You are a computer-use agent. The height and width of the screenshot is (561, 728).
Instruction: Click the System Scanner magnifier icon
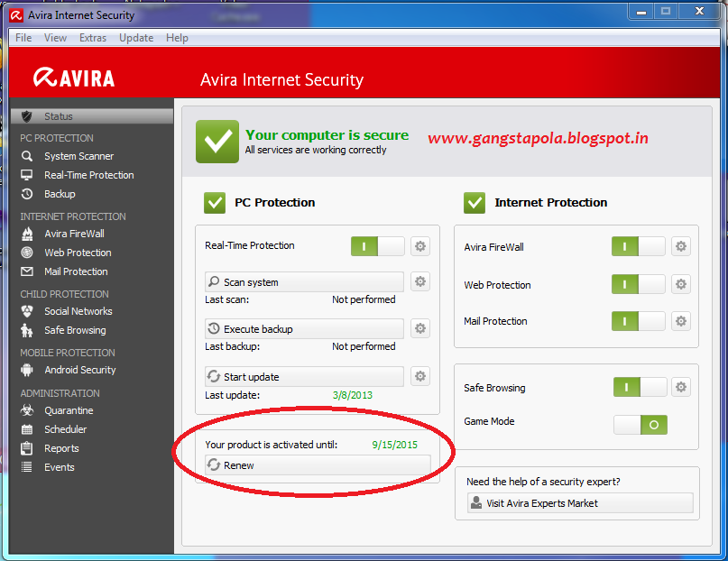coord(27,156)
